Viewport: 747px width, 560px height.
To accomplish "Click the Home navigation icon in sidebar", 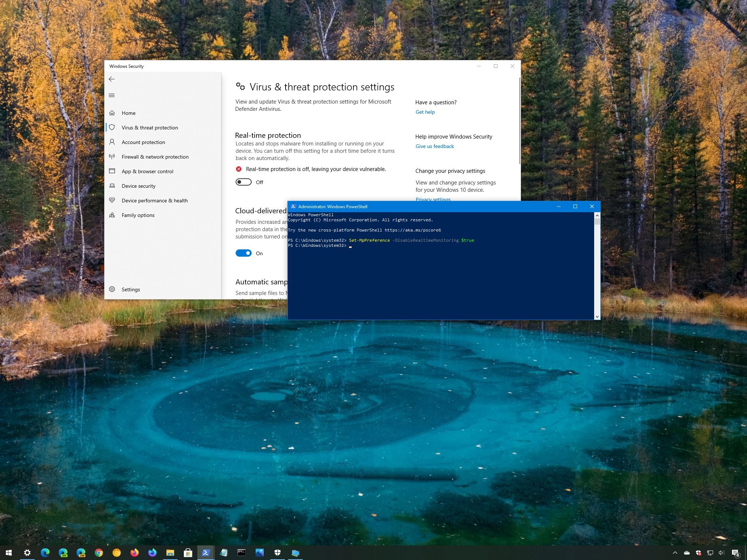I will 113,112.
